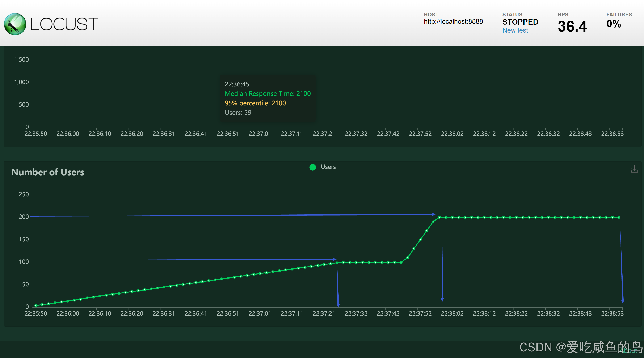Click the Locust grasshopper logo icon
This screenshot has height=358, width=644.
pyautogui.click(x=15, y=24)
